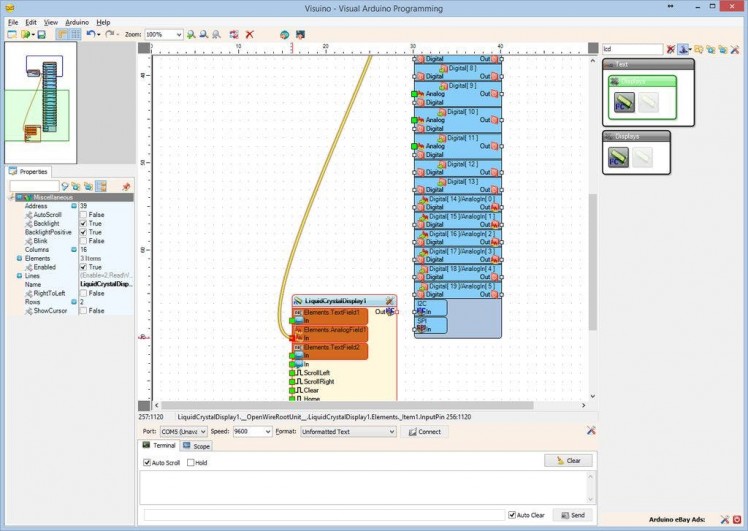Open the serial Speed dropdown
Image resolution: width=748 pixels, height=531 pixels.
[x=266, y=432]
